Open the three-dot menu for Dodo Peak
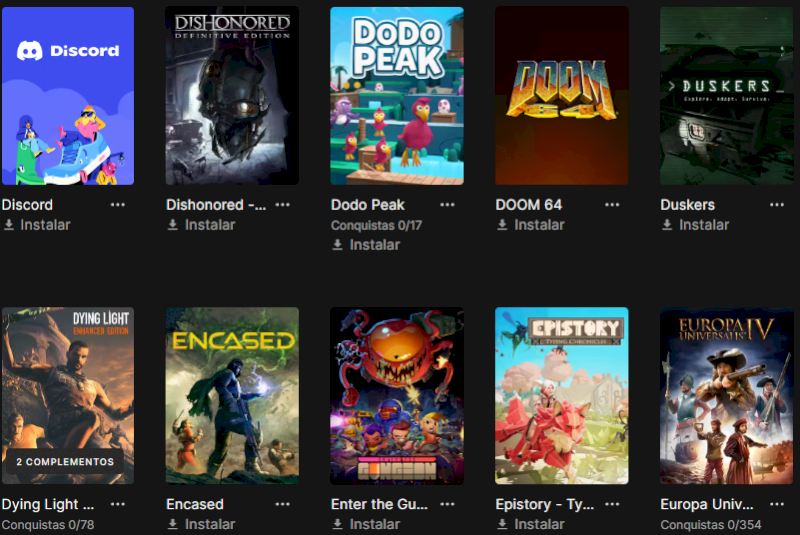Image resolution: width=800 pixels, height=535 pixels. pyautogui.click(x=447, y=205)
